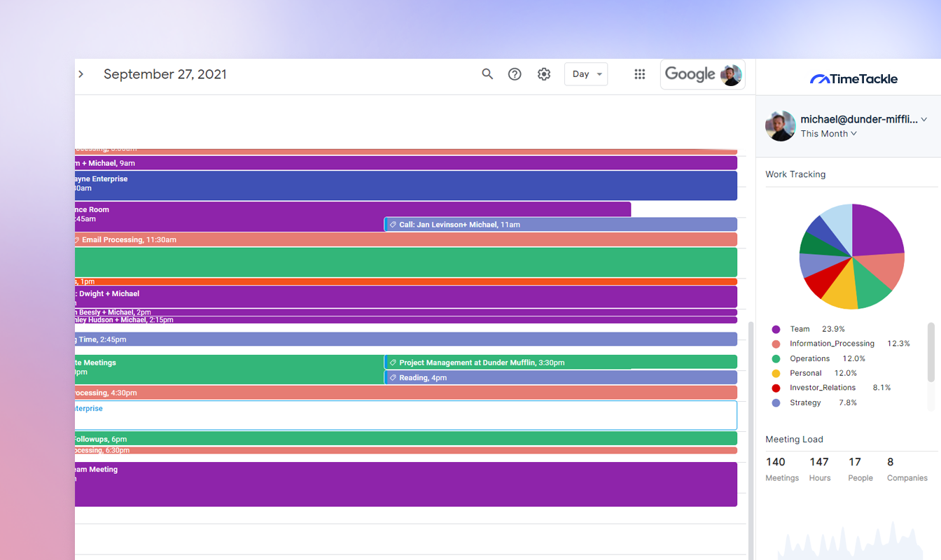This screenshot has height=560, width=941.
Task: Click the Investor_Relations legend red dot
Action: (x=776, y=388)
